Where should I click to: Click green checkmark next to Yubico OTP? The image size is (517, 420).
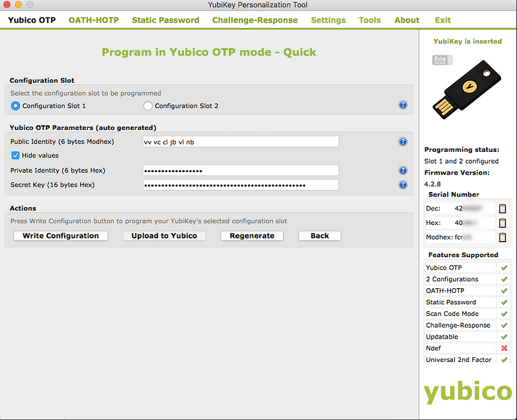click(504, 268)
